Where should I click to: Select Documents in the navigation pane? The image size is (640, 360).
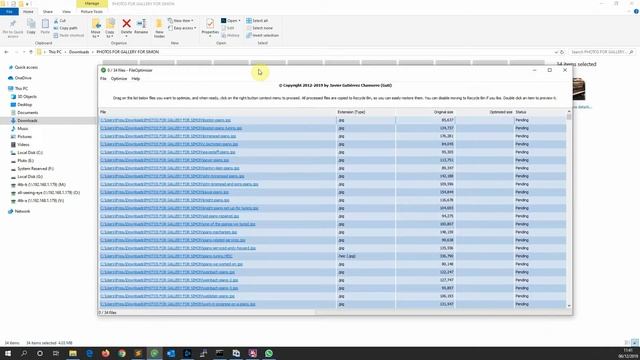tap(27, 113)
